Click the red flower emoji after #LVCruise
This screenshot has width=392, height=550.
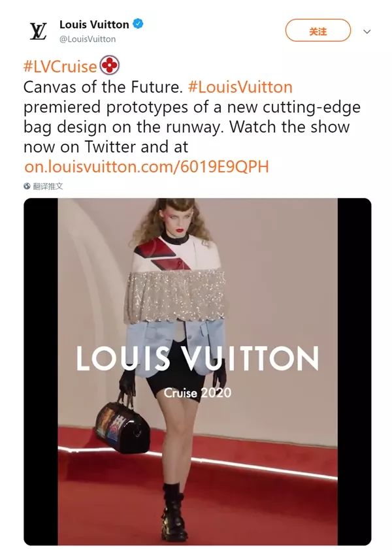pyautogui.click(x=110, y=65)
